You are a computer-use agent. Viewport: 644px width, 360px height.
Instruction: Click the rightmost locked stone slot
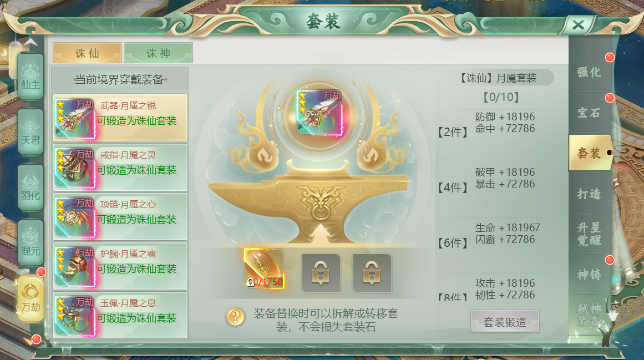pos(372,273)
